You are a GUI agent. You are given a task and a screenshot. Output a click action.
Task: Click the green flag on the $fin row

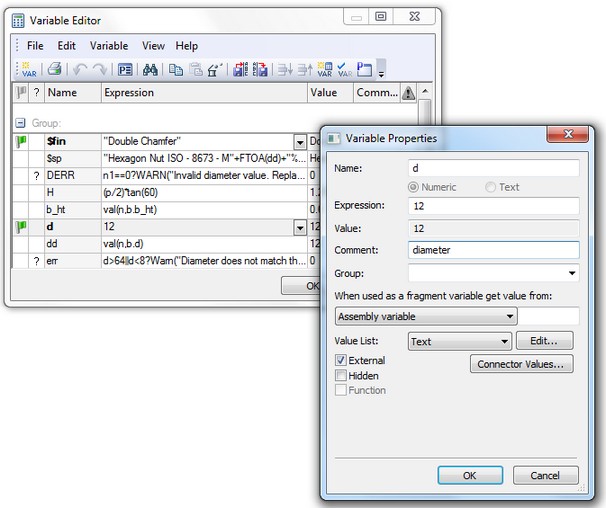21,141
